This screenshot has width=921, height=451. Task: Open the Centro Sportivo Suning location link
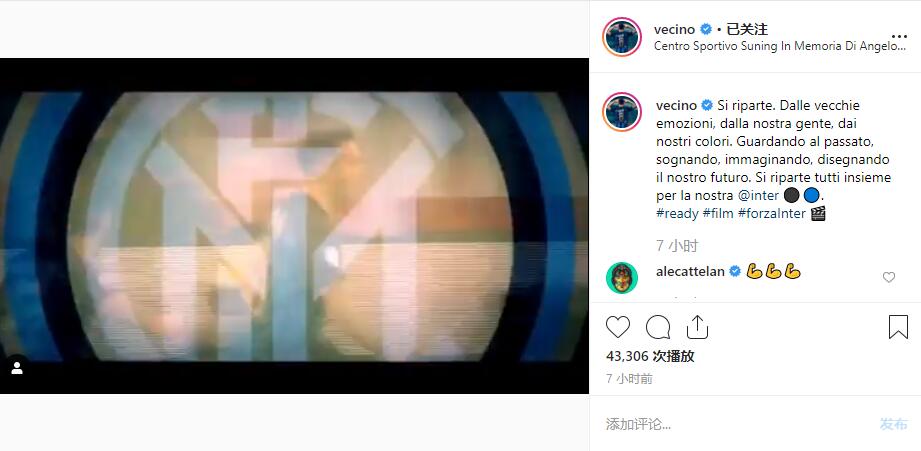(x=780, y=46)
